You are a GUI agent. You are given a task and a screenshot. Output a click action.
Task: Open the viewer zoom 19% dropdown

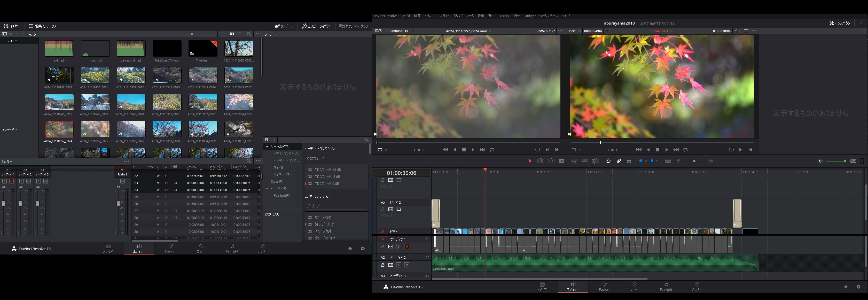[580, 31]
